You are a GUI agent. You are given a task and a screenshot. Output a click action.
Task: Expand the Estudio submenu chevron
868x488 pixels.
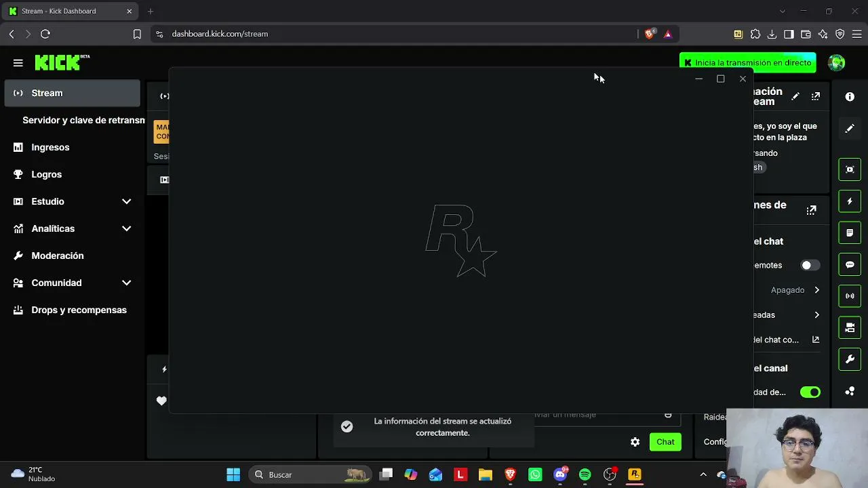point(126,201)
